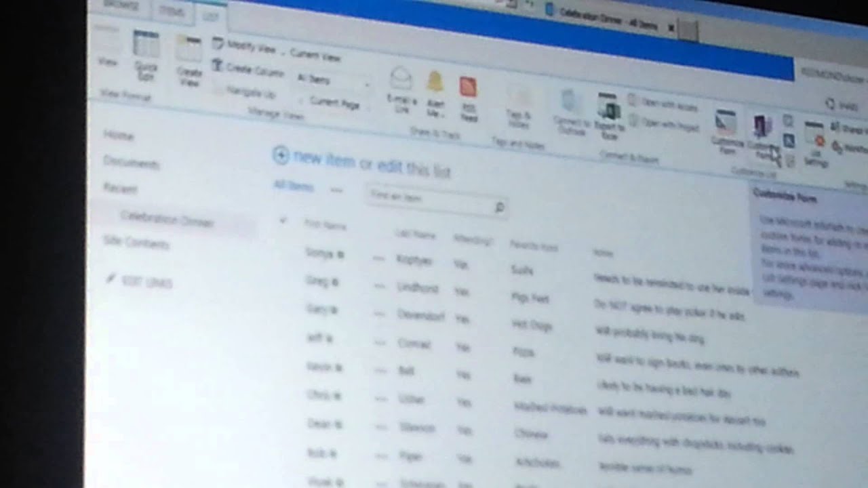Click the Mashed Potatoes cell
The height and width of the screenshot is (488, 868).
coord(551,408)
